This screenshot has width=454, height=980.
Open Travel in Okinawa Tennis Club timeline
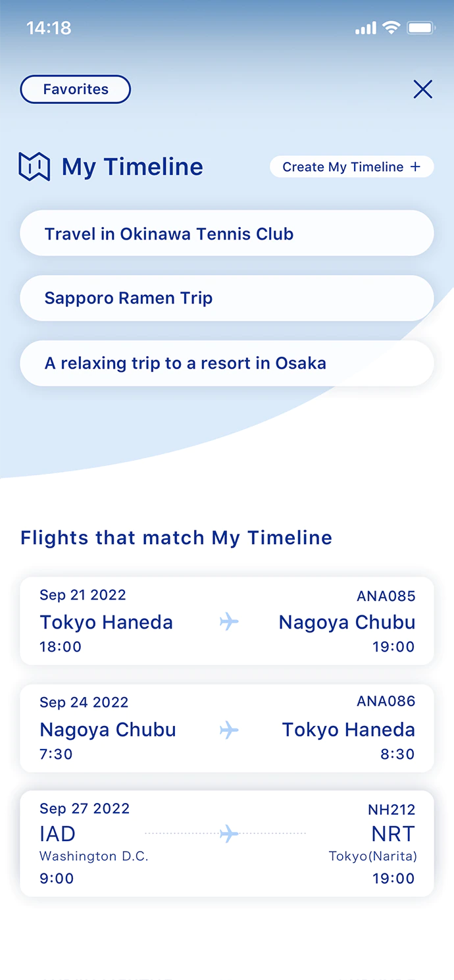click(226, 234)
